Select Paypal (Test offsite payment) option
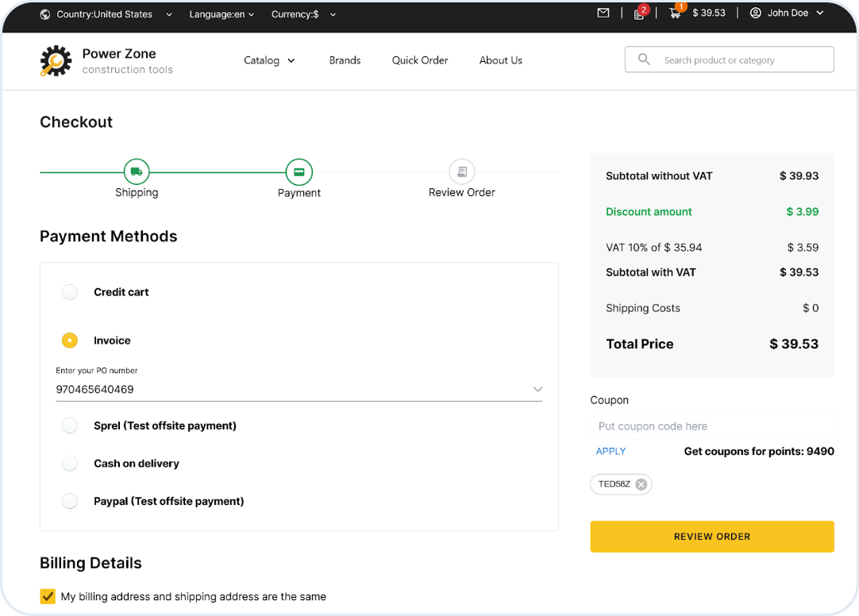The width and height of the screenshot is (859, 616). click(x=70, y=501)
